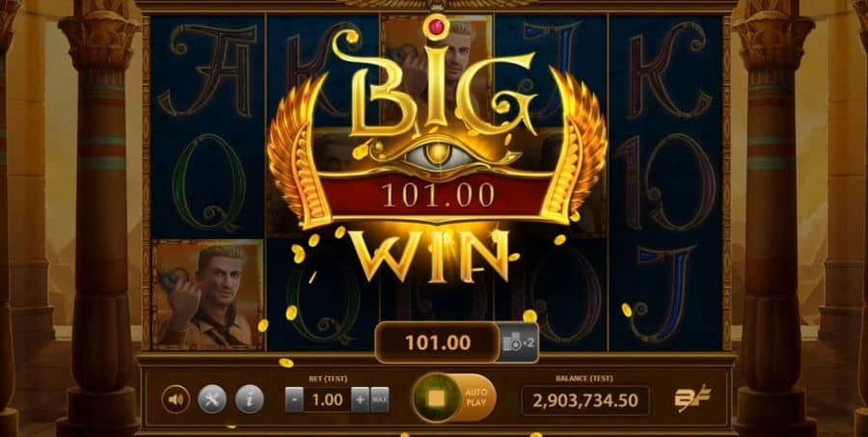Set the bet to MAX
This screenshot has height=437, width=868.
click(x=379, y=400)
